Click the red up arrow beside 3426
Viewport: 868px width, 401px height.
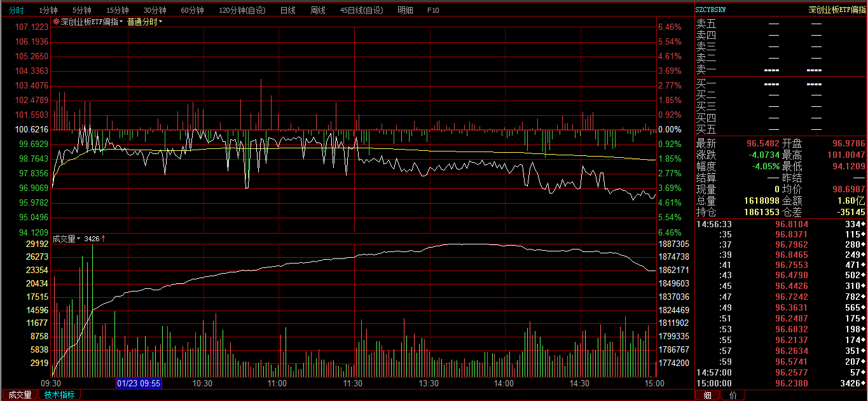[104, 239]
